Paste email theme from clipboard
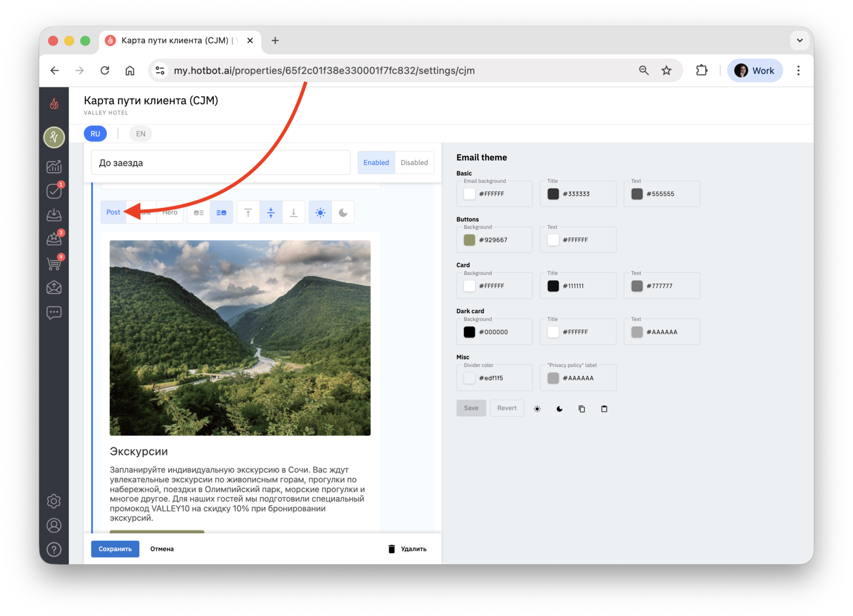This screenshot has height=616, width=853. tap(604, 408)
